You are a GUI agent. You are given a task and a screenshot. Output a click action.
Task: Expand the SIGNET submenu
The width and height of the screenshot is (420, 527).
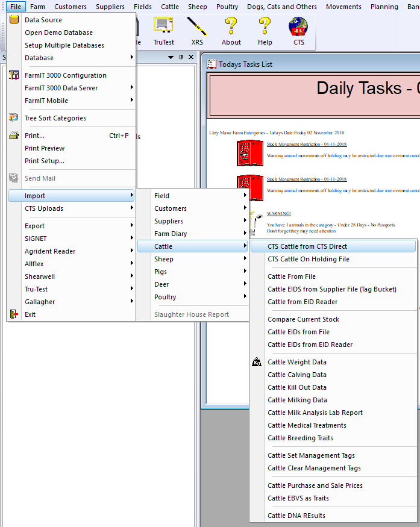coord(71,239)
